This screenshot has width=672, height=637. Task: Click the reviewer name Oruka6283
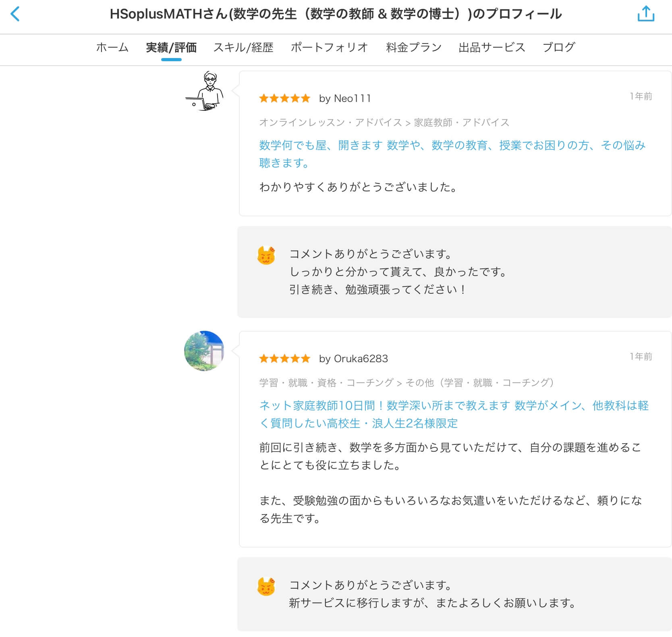tap(361, 359)
